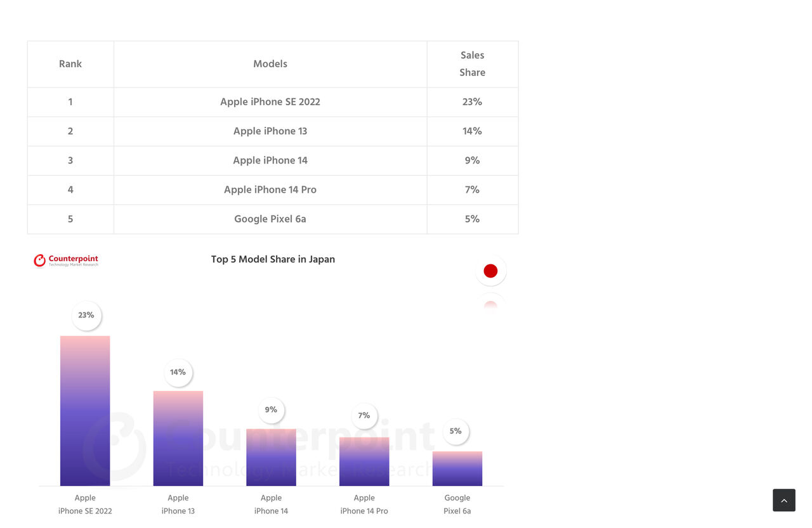Click the 5% sales share table cell
The image size is (812, 528).
click(473, 219)
